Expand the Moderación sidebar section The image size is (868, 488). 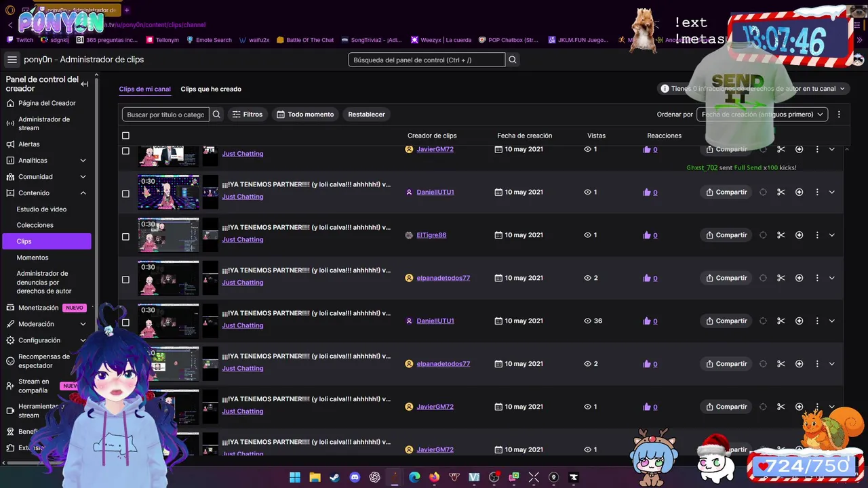83,324
